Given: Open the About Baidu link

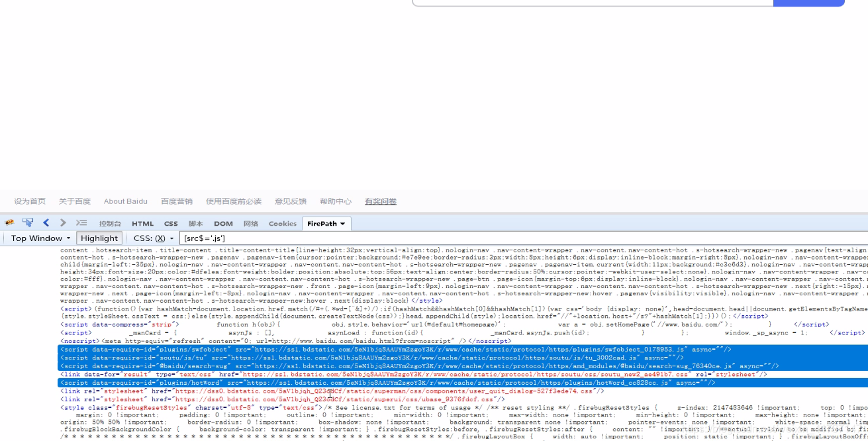Looking at the screenshot, I should click(126, 201).
